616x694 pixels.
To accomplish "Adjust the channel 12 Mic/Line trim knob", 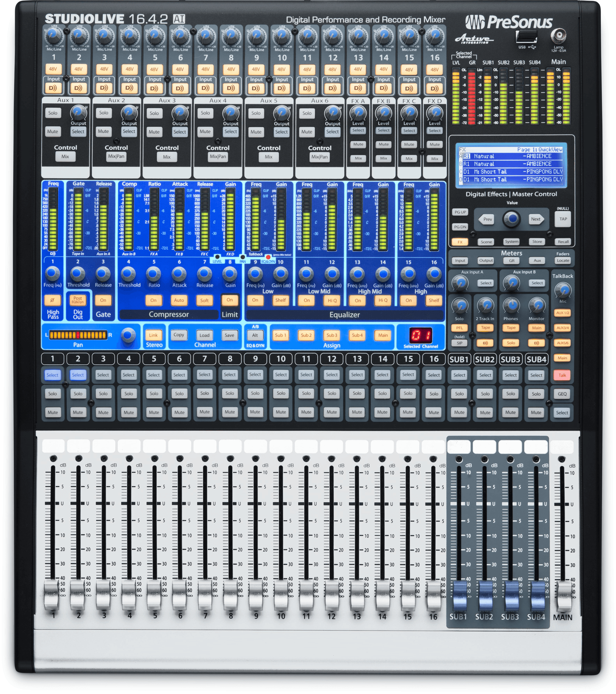I will tap(332, 36).
